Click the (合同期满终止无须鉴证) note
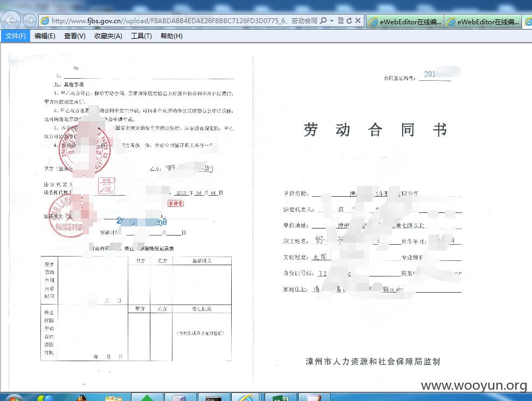This screenshot has width=532, height=401. pyautogui.click(x=200, y=333)
